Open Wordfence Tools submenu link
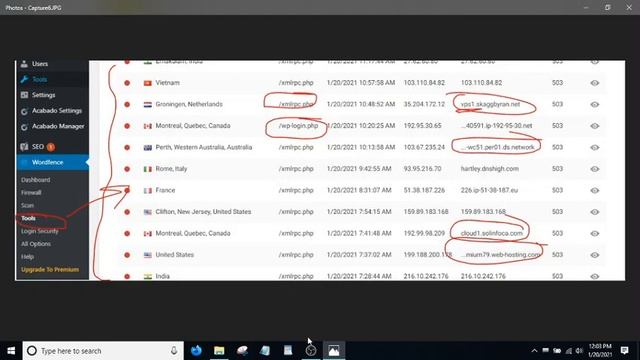 [x=28, y=218]
